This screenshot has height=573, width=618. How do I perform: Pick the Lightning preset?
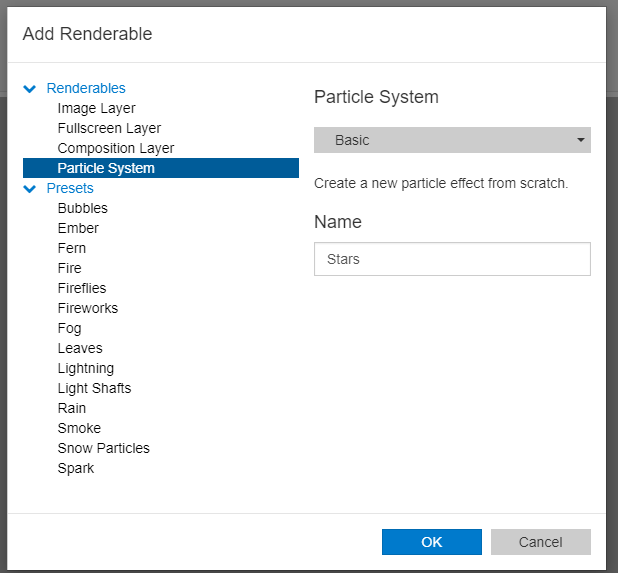click(86, 368)
